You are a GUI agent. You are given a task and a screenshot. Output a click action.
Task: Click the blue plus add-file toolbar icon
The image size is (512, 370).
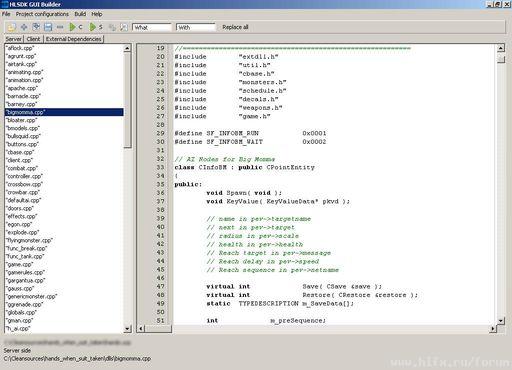point(24,27)
